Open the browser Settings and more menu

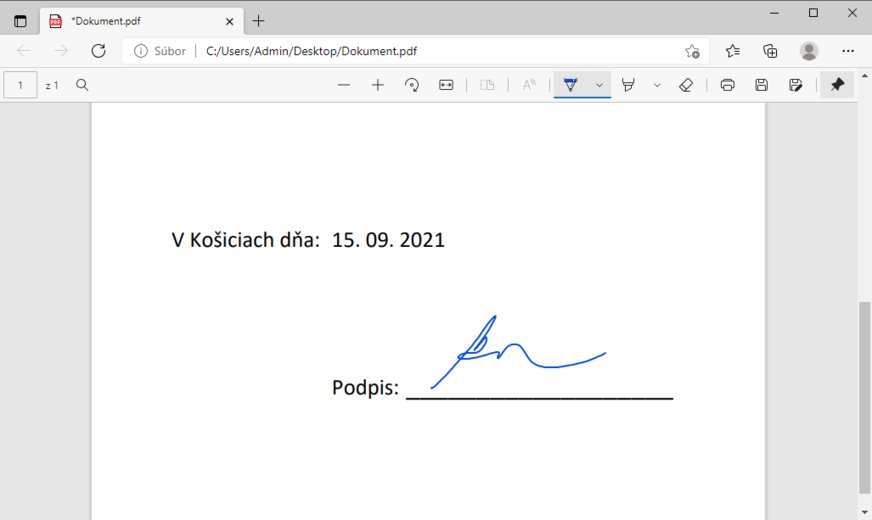click(x=848, y=51)
